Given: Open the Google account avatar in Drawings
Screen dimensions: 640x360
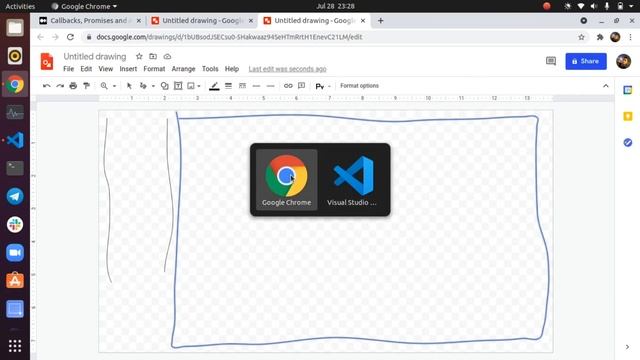Looking at the screenshot, I should coord(623,61).
